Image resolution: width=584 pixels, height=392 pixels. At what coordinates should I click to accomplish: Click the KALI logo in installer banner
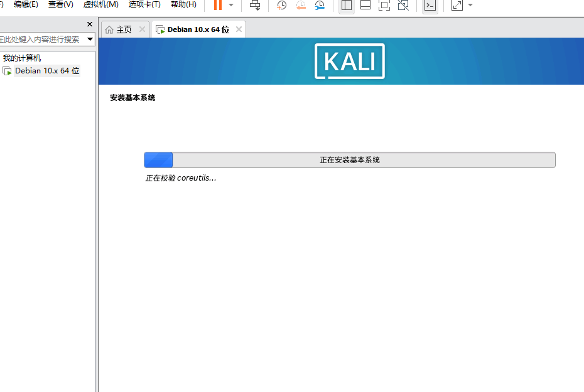[350, 61]
